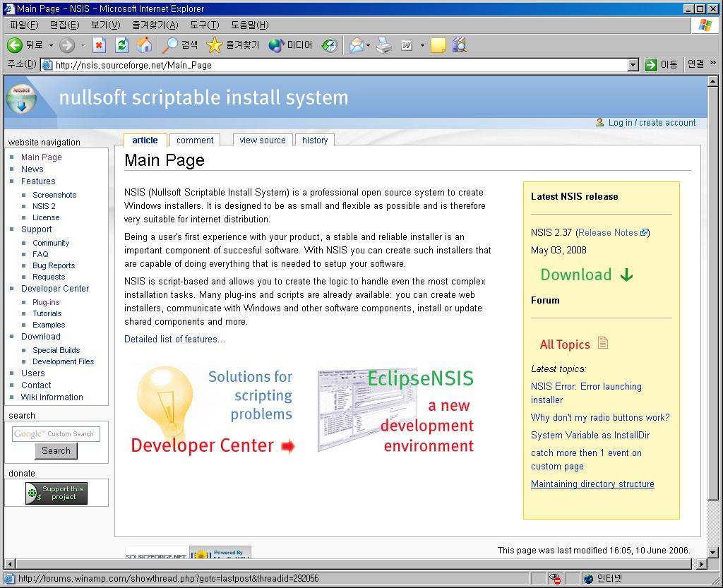
Task: Print the page with the printer icon
Action: click(x=384, y=44)
